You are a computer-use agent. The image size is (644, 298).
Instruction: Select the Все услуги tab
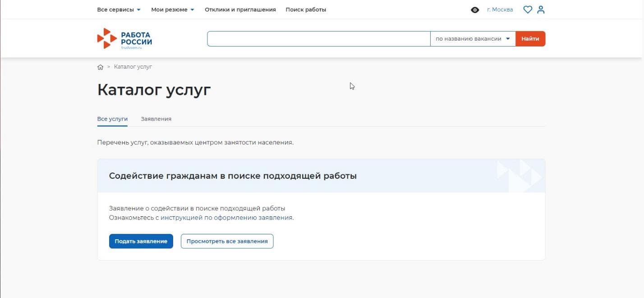(112, 119)
